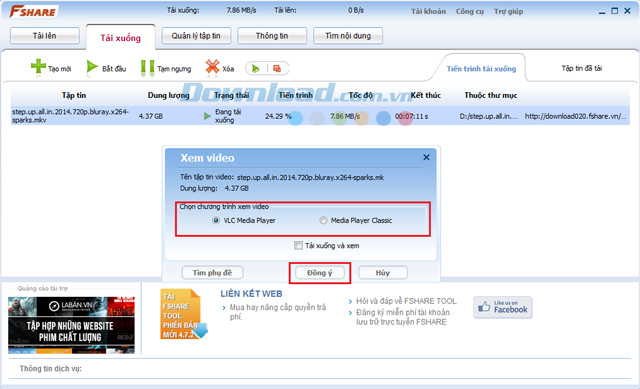Viewport: 640px width, 389px height.
Task: Click the green plus Tạo mới icon
Action: point(38,66)
